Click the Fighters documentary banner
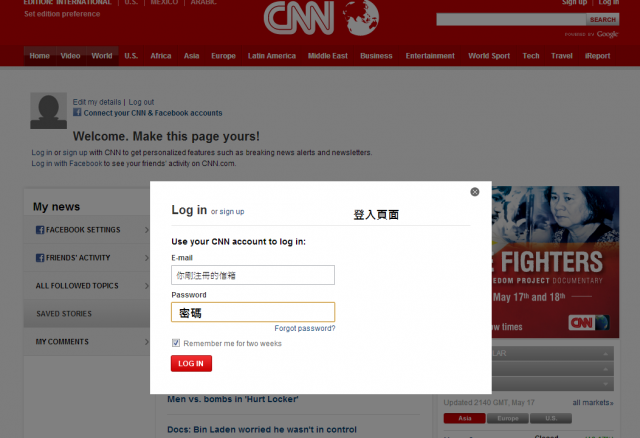The image size is (640, 438). tap(555, 262)
